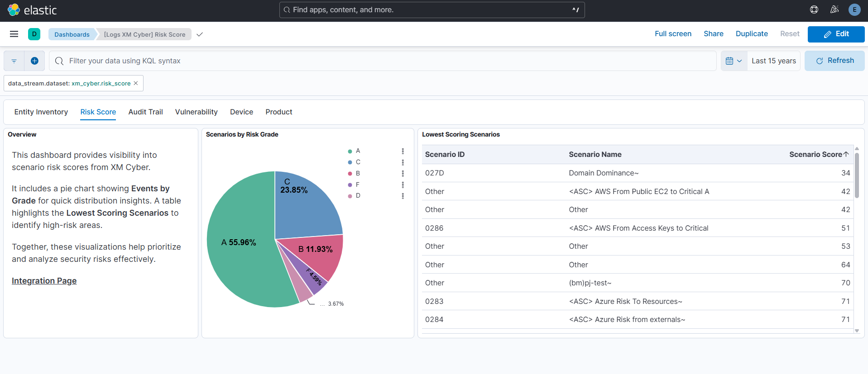Open options for legend item D
Viewport: 868px width, 374px height.
click(x=403, y=196)
